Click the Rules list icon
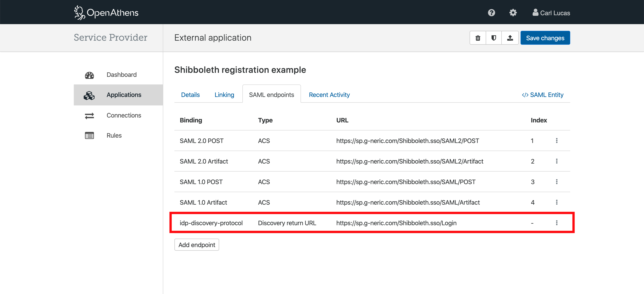Screen dimensions: 644x294 tap(89, 135)
